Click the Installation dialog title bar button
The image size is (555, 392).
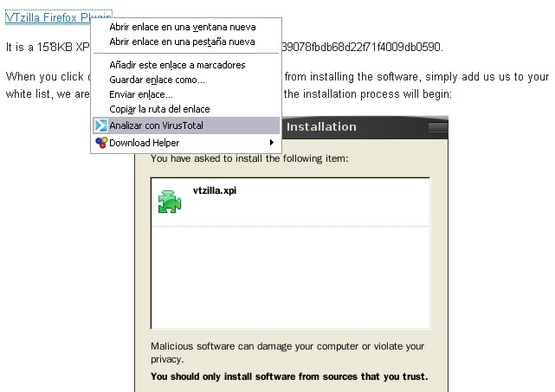tap(438, 127)
